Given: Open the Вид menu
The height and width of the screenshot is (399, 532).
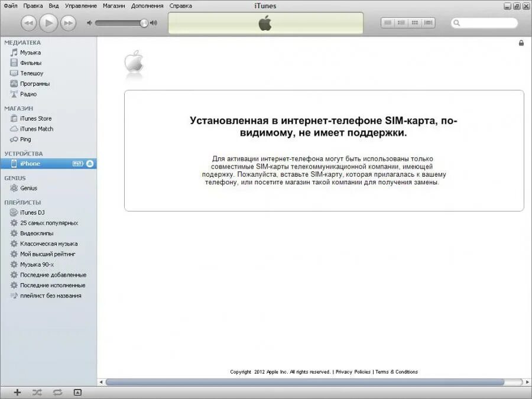Looking at the screenshot, I should [54, 6].
